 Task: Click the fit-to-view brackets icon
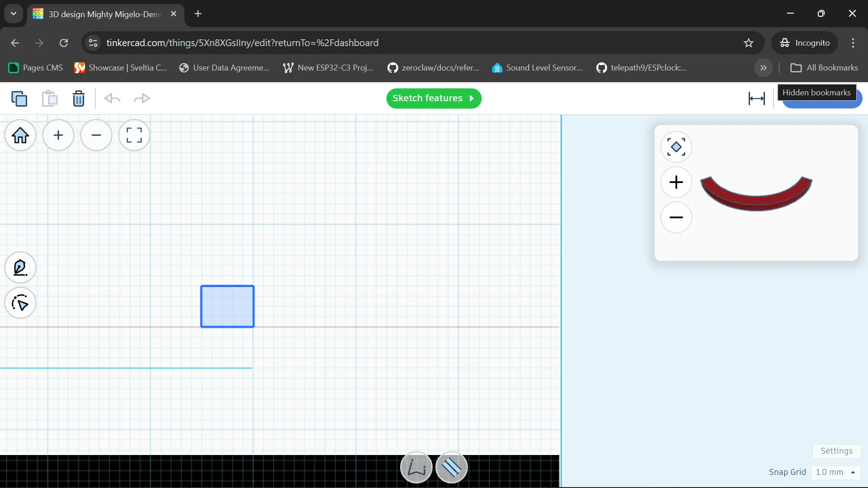[134, 135]
